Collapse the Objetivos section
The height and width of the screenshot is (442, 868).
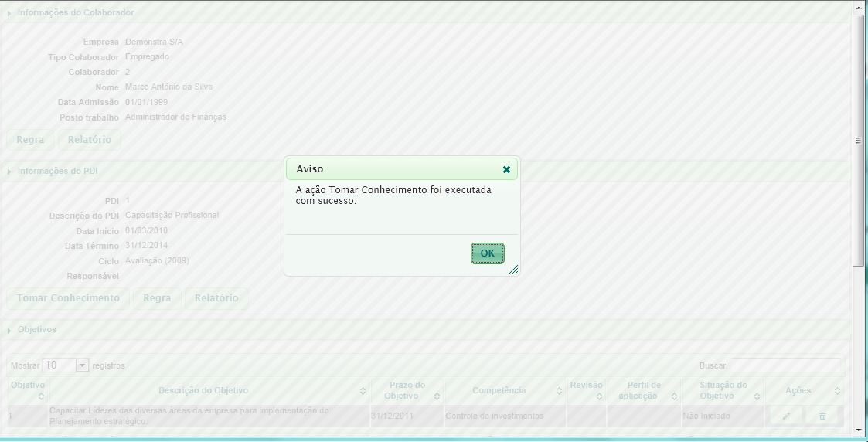point(9,330)
